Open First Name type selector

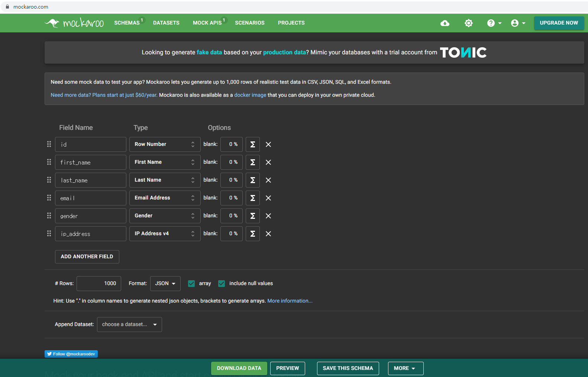165,162
